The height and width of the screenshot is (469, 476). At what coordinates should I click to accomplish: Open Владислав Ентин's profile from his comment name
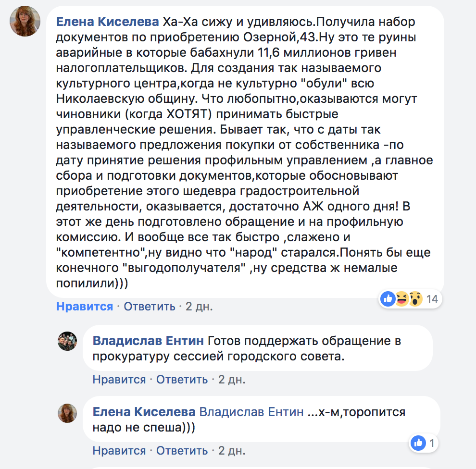148,341
